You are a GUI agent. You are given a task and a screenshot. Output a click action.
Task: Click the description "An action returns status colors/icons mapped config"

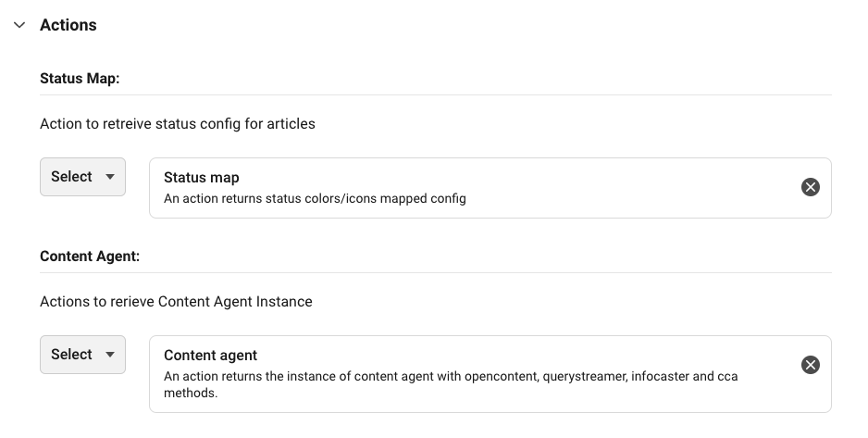point(315,198)
